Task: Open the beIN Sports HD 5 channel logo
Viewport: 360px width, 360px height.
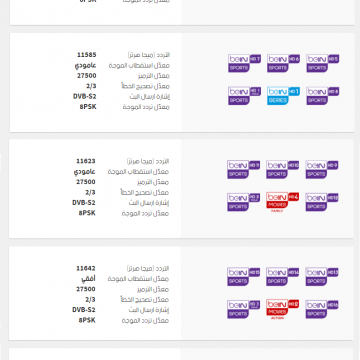Action: 323,63
